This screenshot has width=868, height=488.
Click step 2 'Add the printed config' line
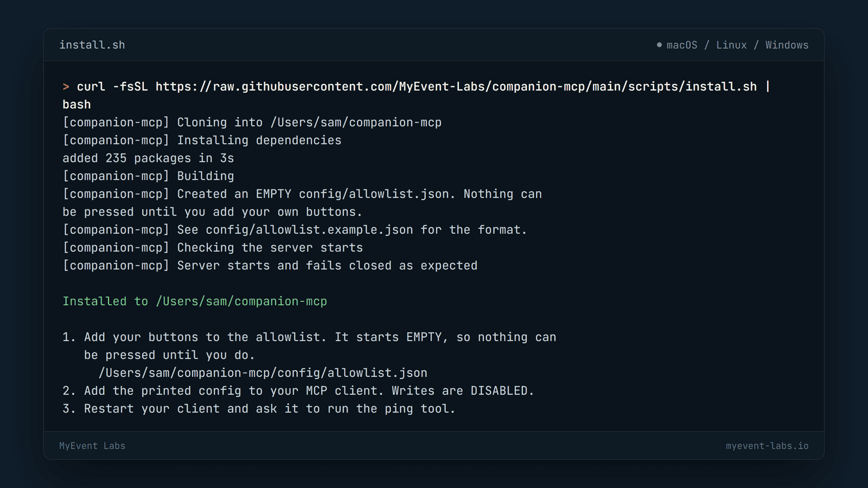pos(298,391)
